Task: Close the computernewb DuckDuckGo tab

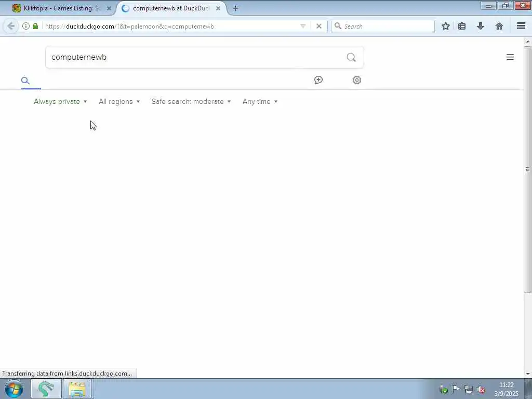Action: 218,8
